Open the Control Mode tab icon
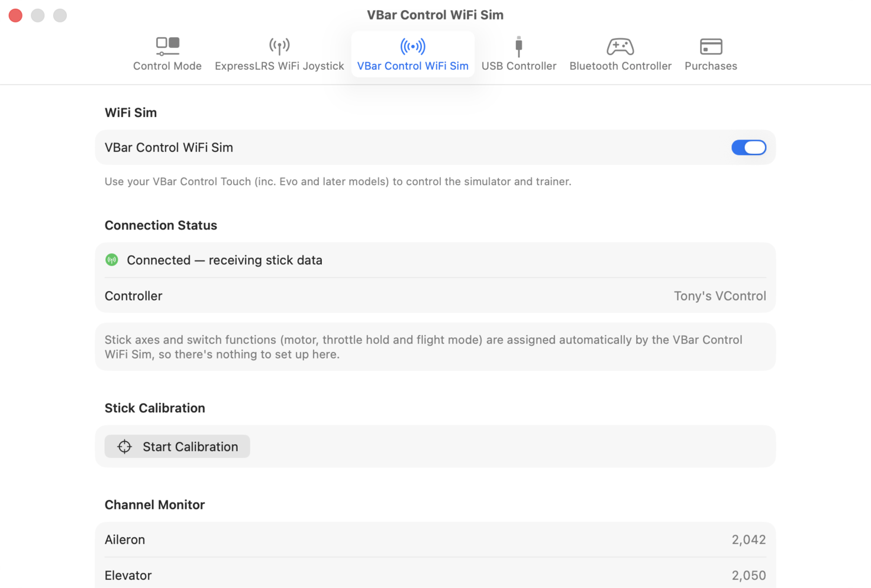This screenshot has height=588, width=871. click(167, 46)
